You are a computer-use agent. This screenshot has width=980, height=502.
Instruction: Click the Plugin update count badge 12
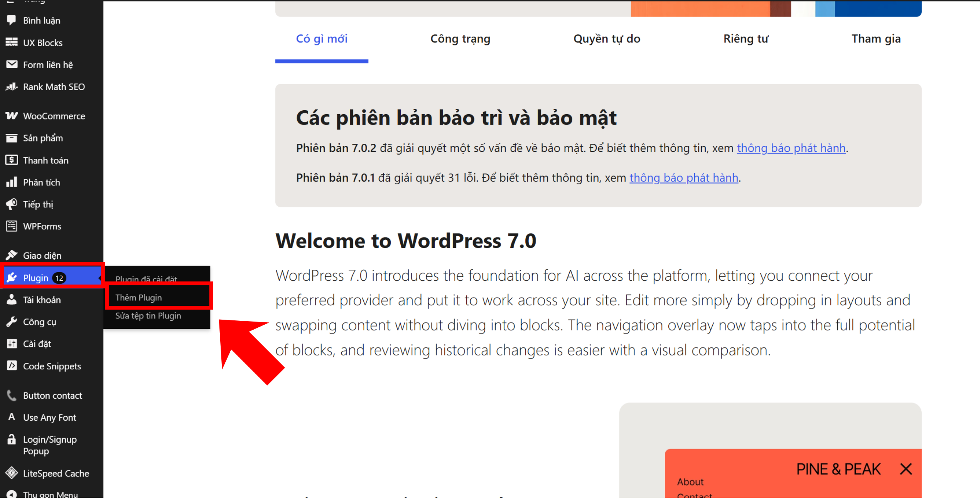pyautogui.click(x=59, y=278)
